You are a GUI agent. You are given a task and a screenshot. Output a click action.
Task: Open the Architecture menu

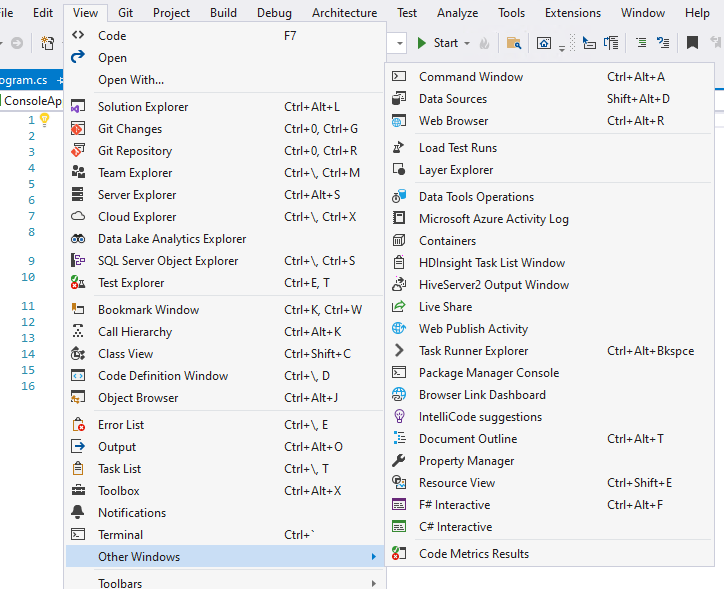pyautogui.click(x=344, y=13)
